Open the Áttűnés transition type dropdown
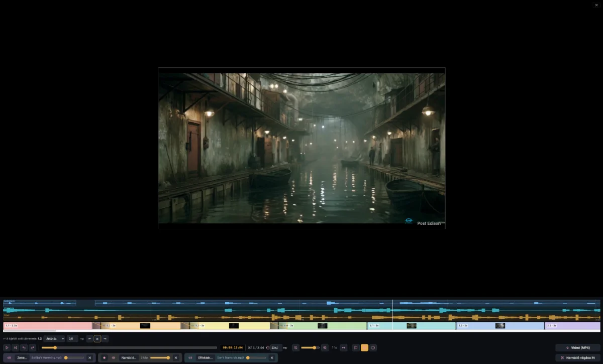The image size is (603, 364). click(x=54, y=339)
